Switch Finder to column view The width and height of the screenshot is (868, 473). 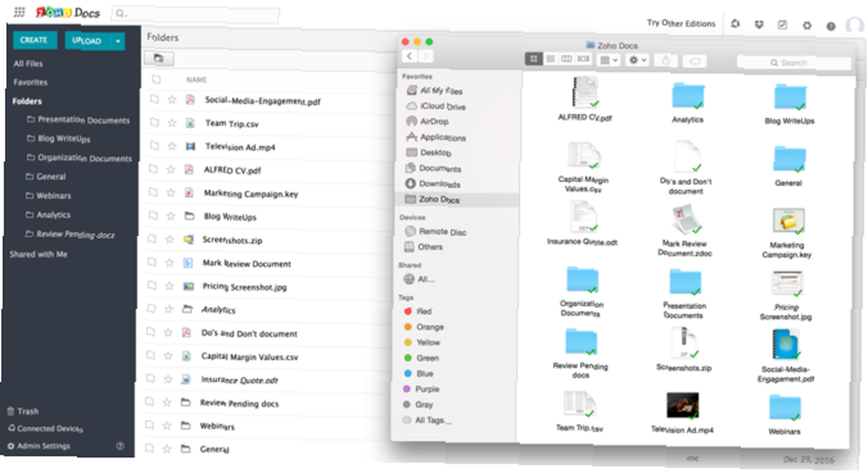[x=566, y=59]
